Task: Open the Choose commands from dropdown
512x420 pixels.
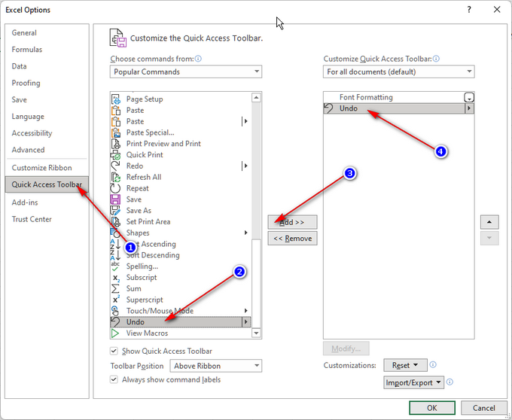Action: (x=186, y=72)
